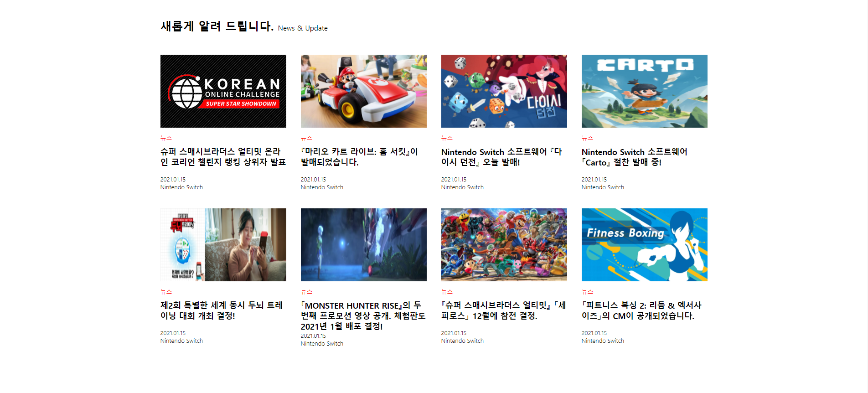Read the '코리언 챌린지 랭킹 상위자 발표' headline
The height and width of the screenshot is (393, 868).
coord(223,157)
